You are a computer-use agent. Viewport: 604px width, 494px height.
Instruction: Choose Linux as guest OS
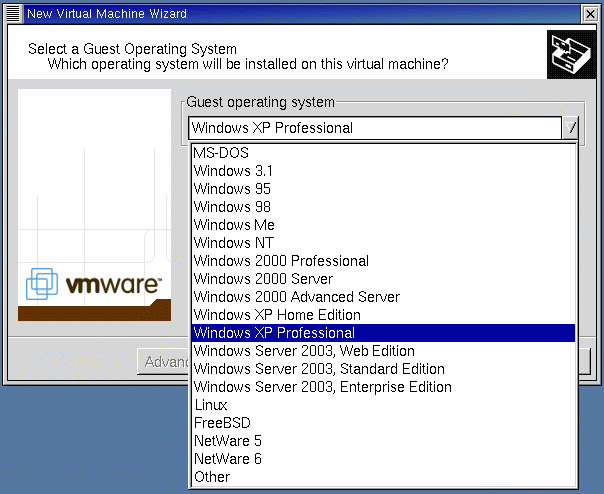[383, 405]
